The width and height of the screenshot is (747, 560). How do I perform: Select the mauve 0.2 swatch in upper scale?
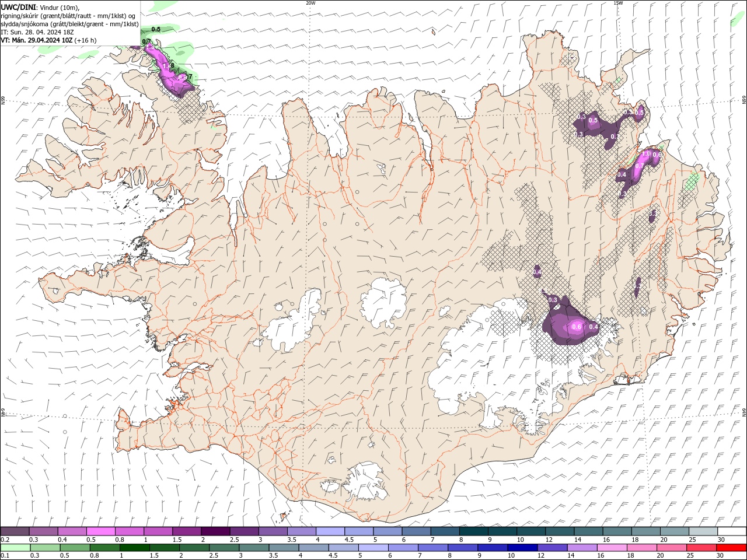[15, 531]
